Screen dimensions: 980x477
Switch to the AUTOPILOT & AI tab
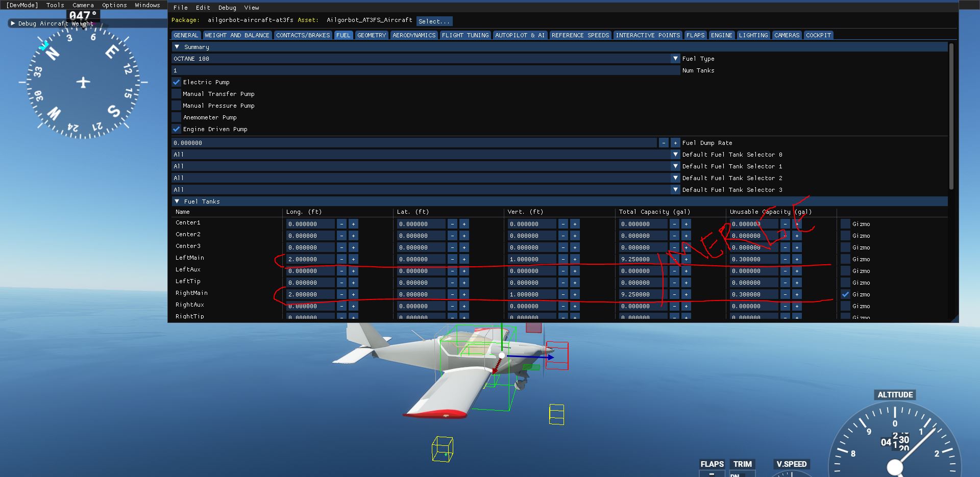point(520,35)
